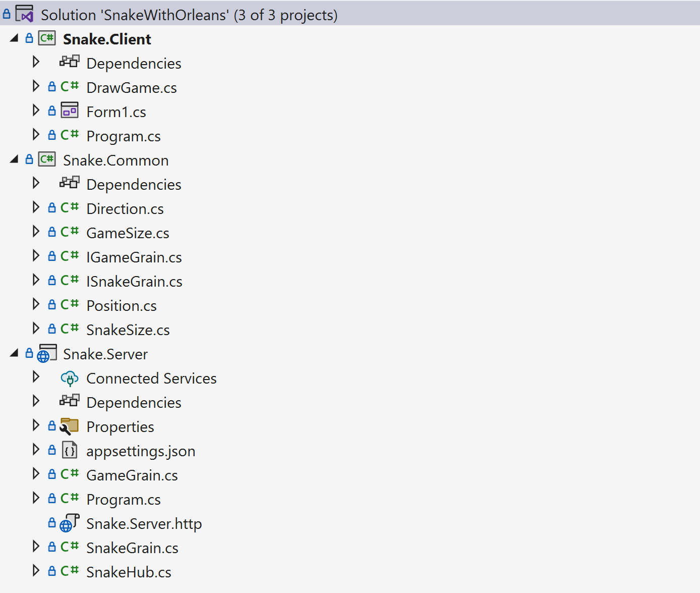This screenshot has height=593, width=700.
Task: Click the C# icon beside ISnakeGrain.cs
Action: 70,280
